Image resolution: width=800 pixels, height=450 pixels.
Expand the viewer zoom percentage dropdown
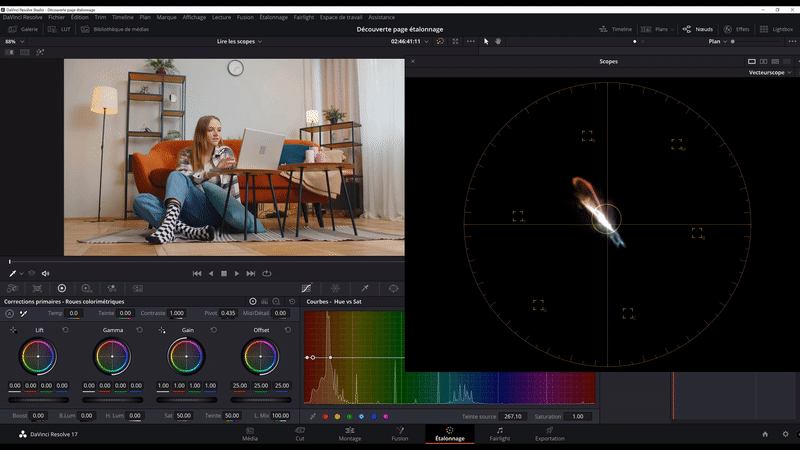(14, 42)
